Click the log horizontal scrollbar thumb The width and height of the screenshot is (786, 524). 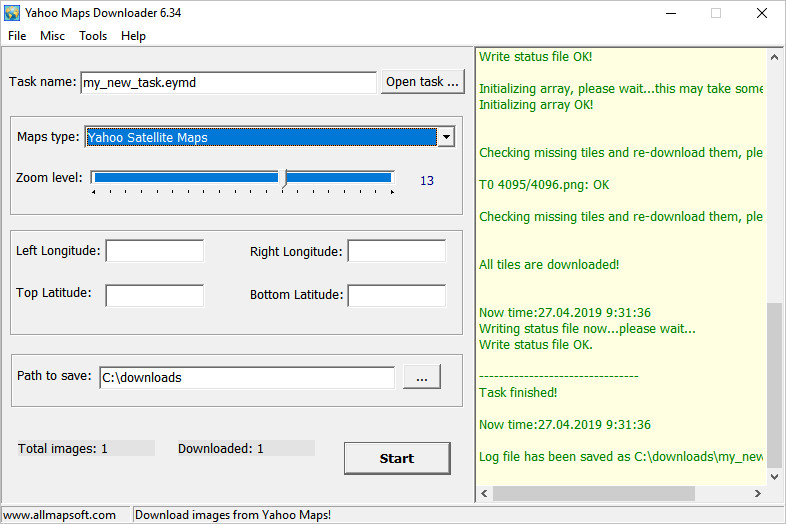594,493
